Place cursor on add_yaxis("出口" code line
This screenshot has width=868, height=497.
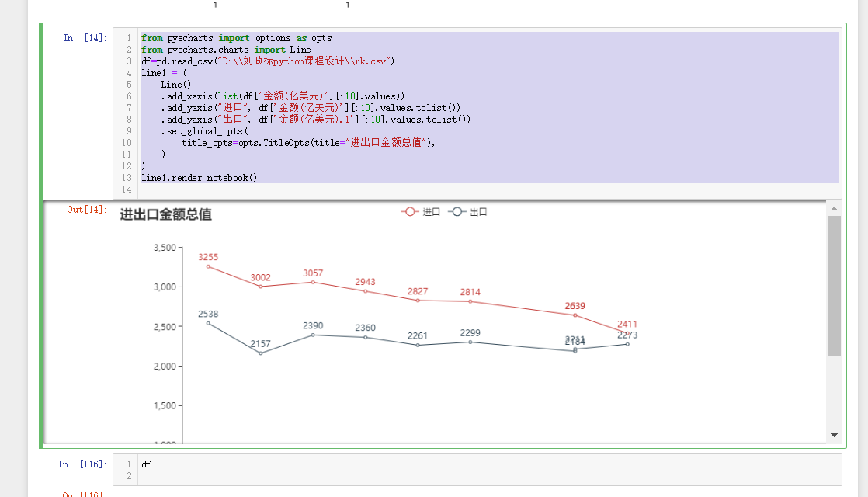pos(315,119)
